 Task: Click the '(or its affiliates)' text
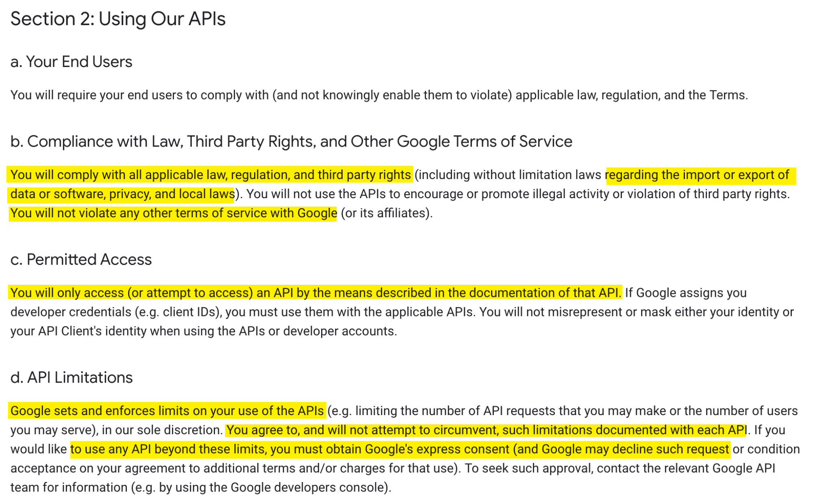(x=386, y=213)
